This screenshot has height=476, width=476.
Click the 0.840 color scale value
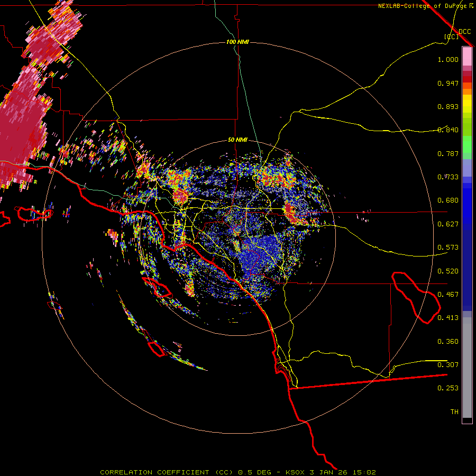tap(448, 130)
